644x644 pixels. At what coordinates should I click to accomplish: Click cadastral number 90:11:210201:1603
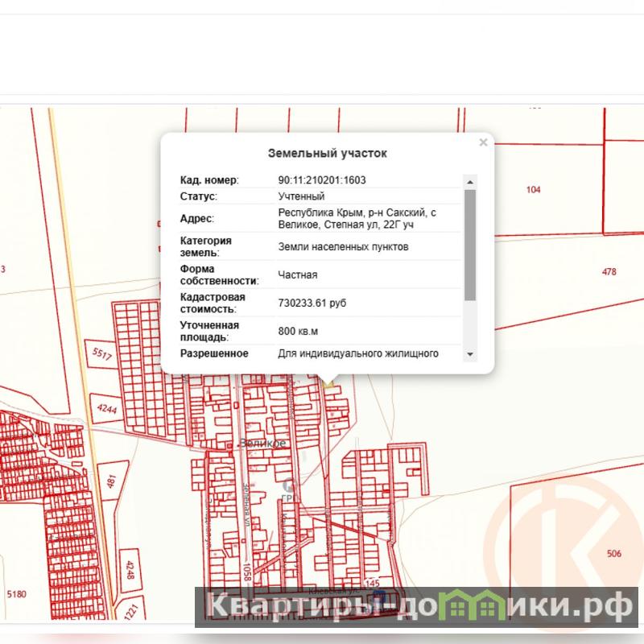[x=321, y=180]
